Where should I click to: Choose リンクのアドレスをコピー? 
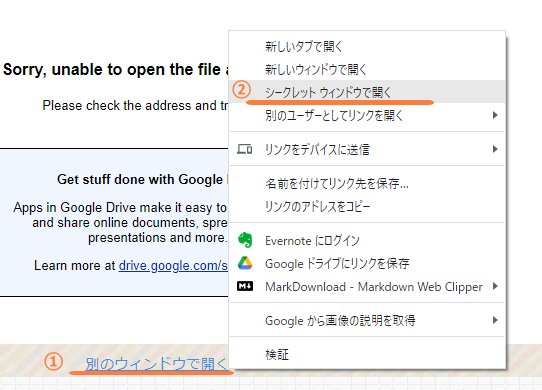367,206
